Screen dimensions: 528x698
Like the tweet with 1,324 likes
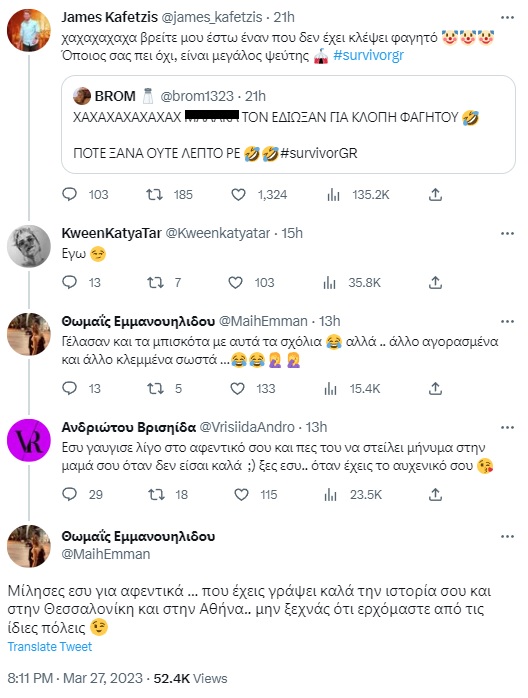tap(238, 195)
